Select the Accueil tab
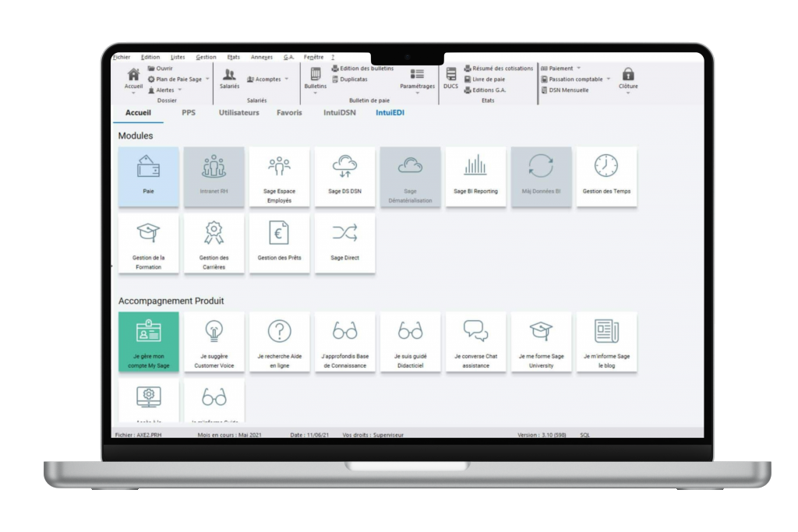The height and width of the screenshot is (532, 798). tap(138, 112)
